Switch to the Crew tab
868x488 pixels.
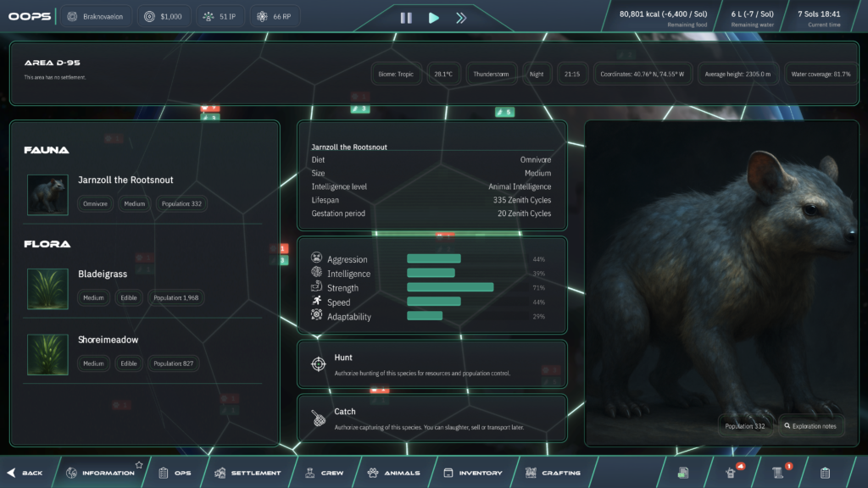(324, 473)
